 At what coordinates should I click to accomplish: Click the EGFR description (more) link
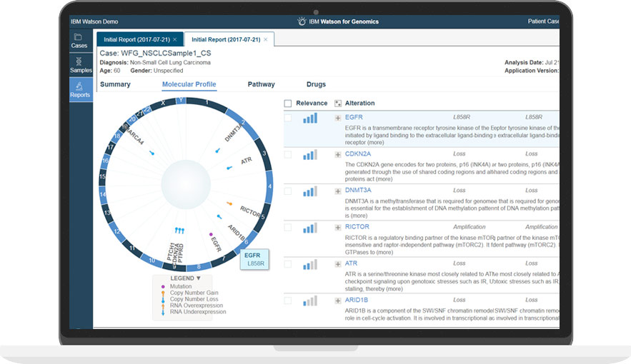(375, 143)
